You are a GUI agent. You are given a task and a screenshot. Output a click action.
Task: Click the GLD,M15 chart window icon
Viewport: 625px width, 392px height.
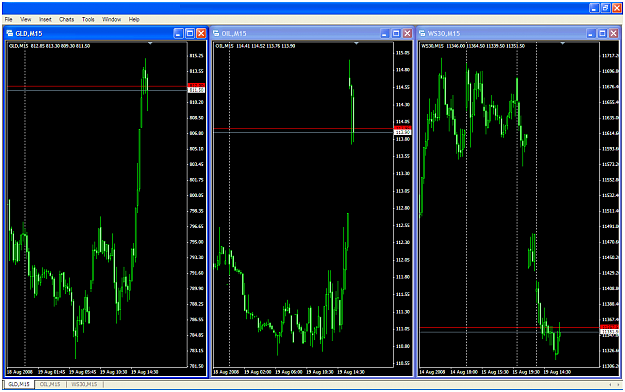click(10, 33)
